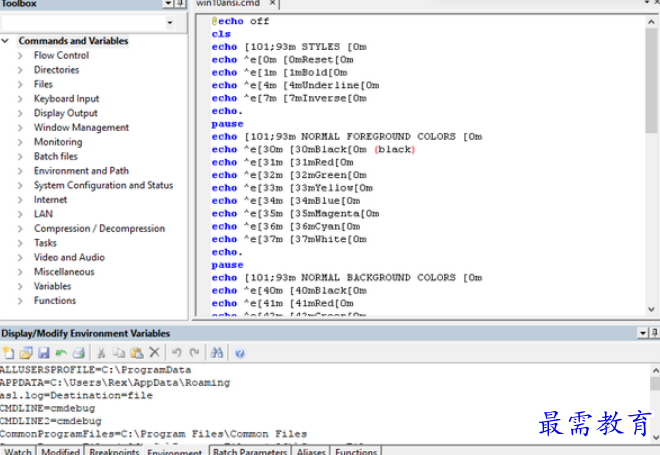Click the Print icon in environment toolbar

pyautogui.click(x=79, y=353)
